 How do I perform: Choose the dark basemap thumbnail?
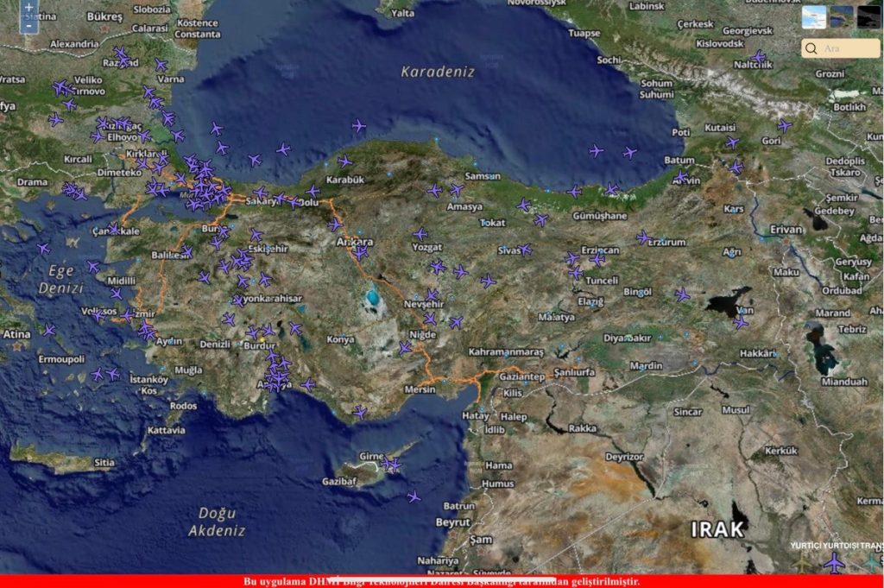pyautogui.click(x=868, y=17)
